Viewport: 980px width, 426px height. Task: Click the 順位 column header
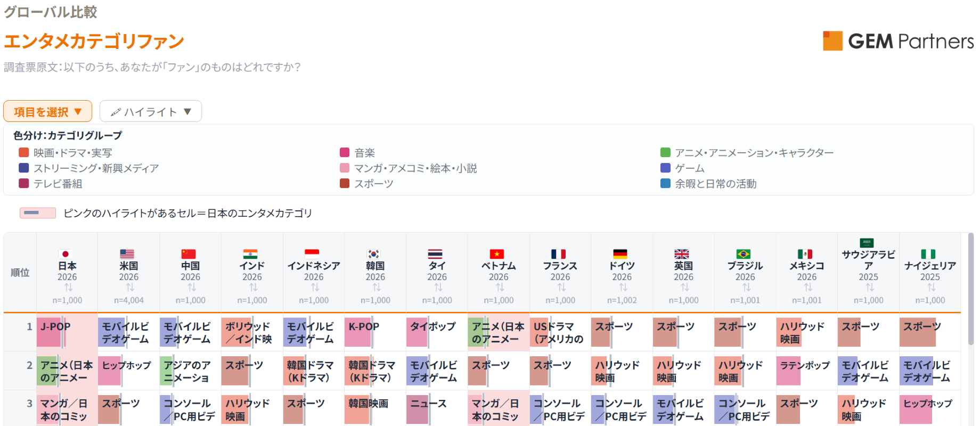(20, 272)
